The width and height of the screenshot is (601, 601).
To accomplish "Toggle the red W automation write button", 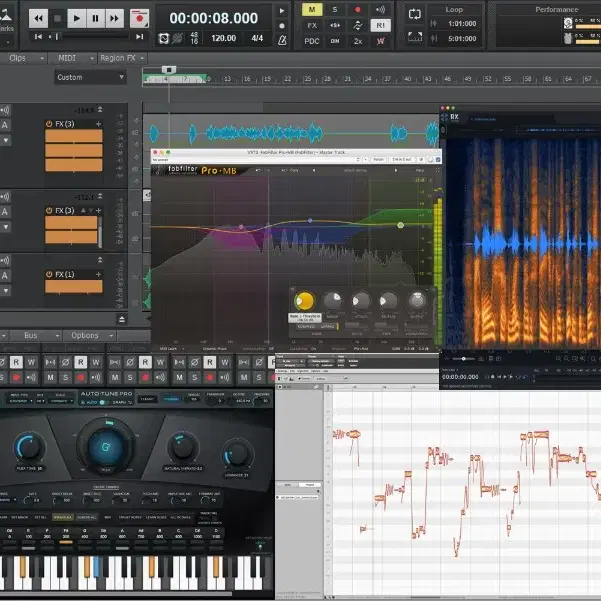I will point(380,41).
